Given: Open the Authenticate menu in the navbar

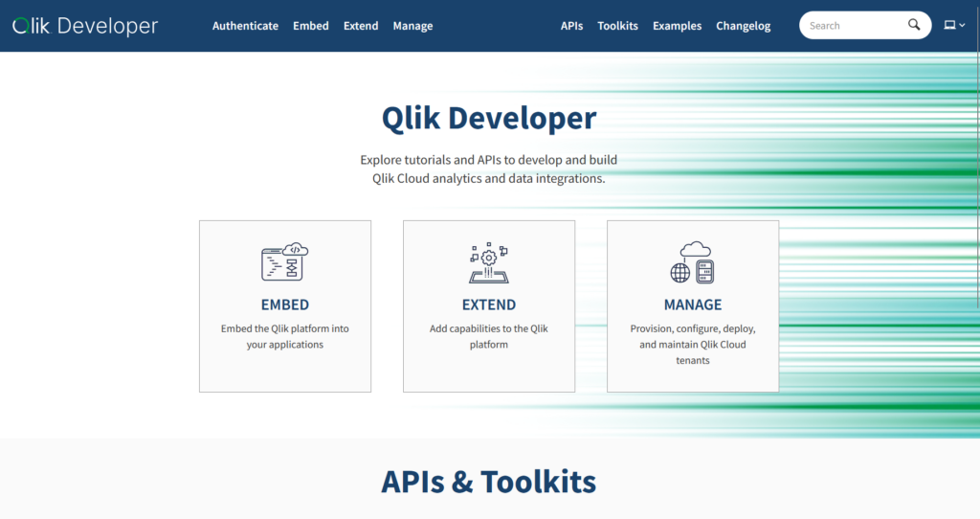Looking at the screenshot, I should [x=245, y=26].
